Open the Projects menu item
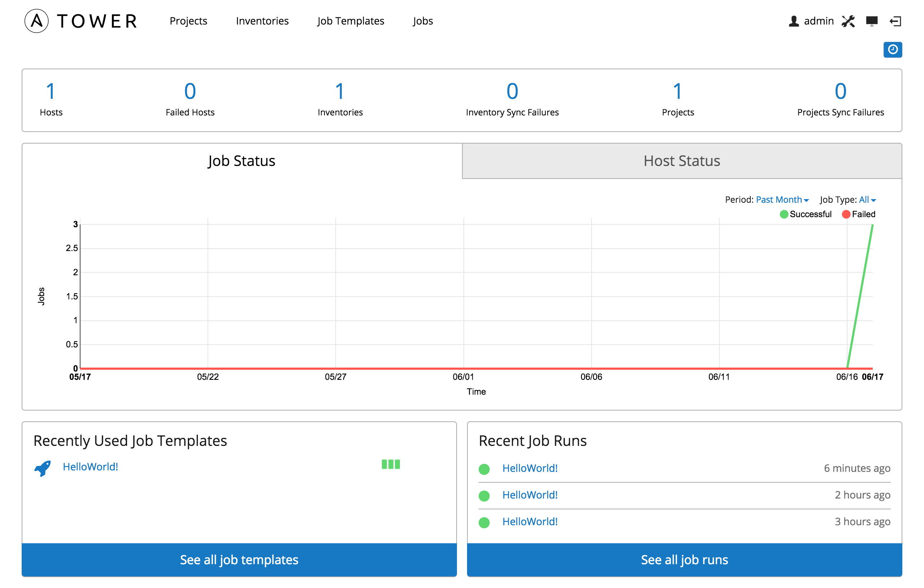This screenshot has height=588, width=924. coord(188,20)
